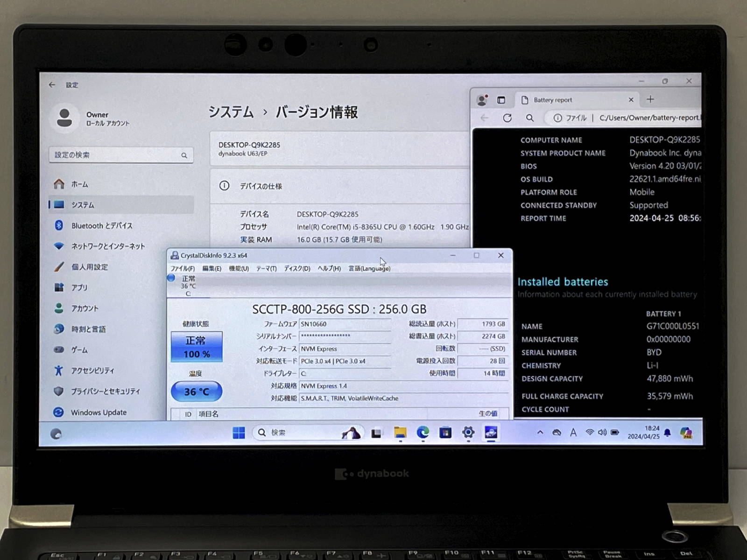Click full charge capacity 35,579 mWh
Image resolution: width=747 pixels, height=560 pixels.
(x=669, y=396)
